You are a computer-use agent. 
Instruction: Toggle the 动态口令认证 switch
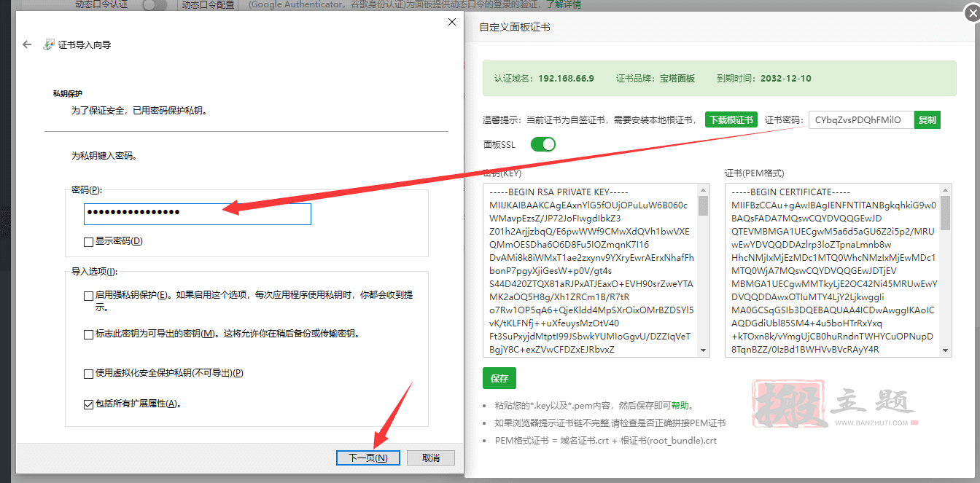pos(155,5)
